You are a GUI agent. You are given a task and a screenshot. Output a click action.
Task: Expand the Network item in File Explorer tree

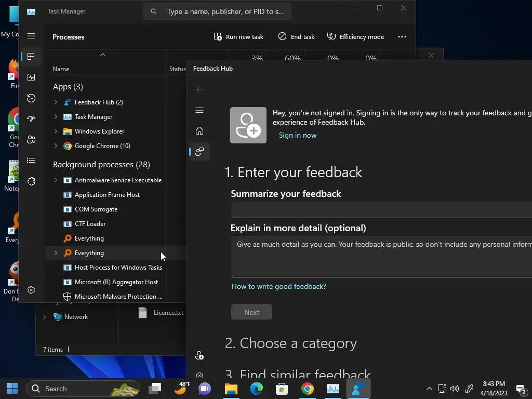[45, 317]
